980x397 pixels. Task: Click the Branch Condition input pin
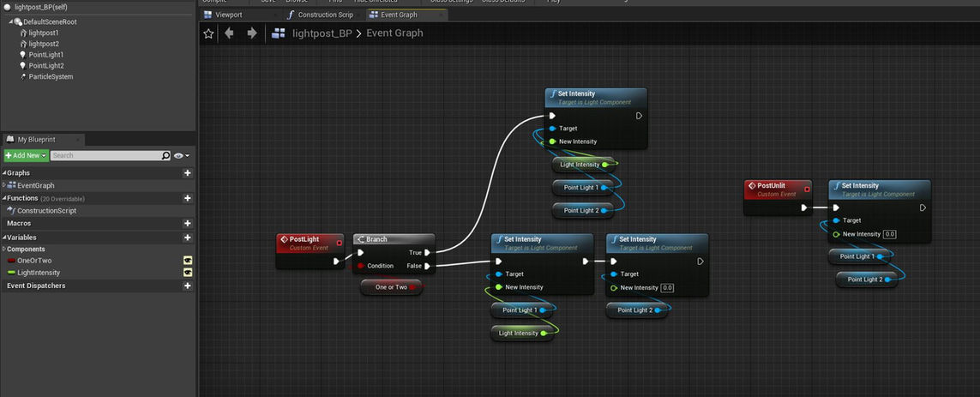coord(361,267)
